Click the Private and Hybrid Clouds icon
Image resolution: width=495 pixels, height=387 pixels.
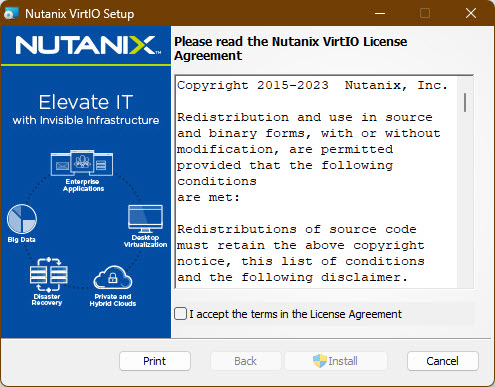pyautogui.click(x=113, y=277)
